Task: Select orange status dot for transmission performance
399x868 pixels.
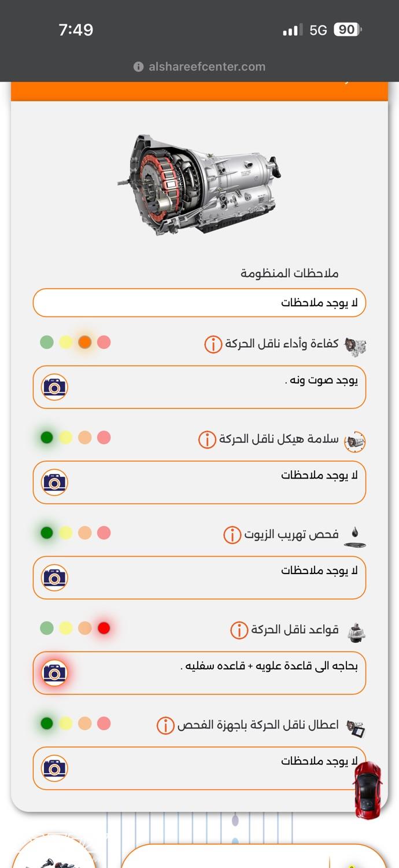Action: click(85, 343)
